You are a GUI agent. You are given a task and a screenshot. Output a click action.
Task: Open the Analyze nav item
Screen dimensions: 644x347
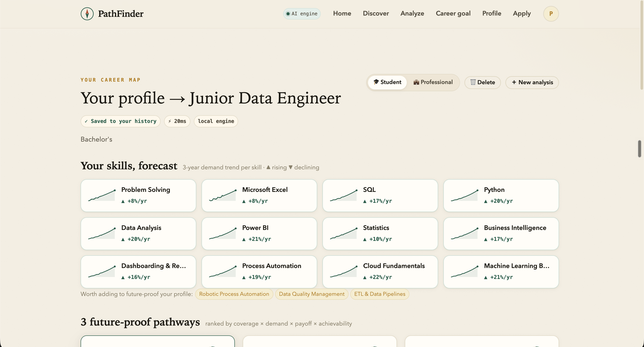tap(412, 14)
